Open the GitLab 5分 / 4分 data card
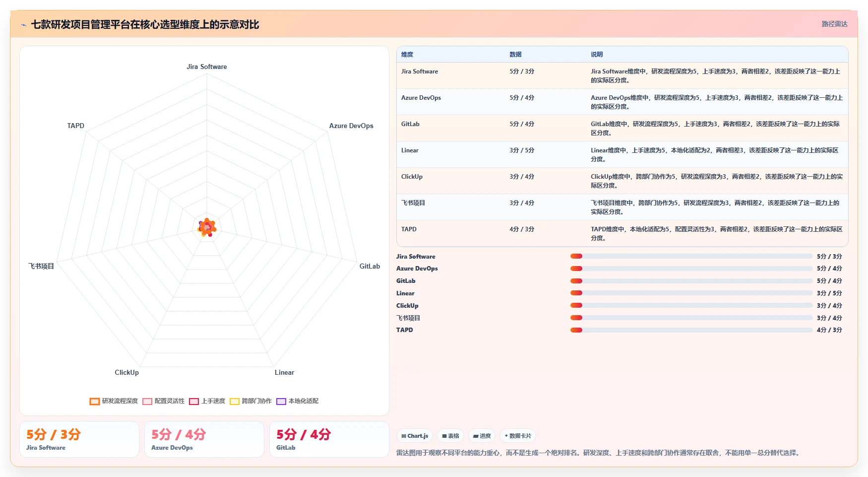 tap(329, 439)
